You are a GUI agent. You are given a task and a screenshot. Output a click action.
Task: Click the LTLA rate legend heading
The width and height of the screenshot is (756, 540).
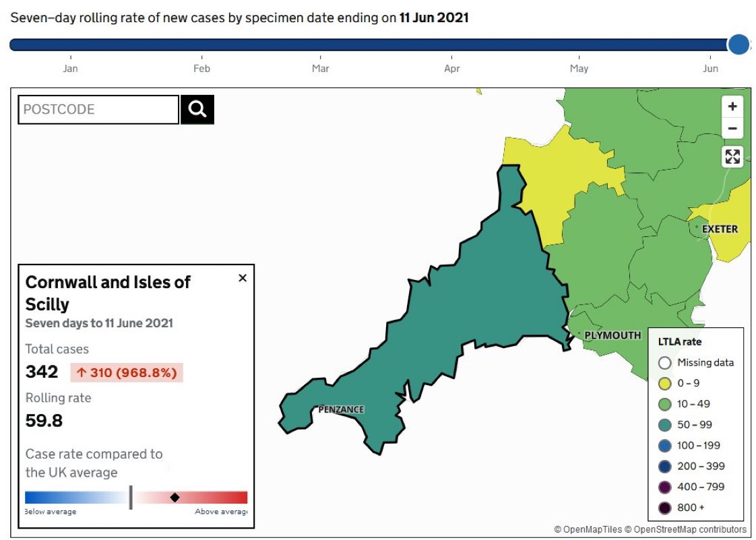[680, 341]
